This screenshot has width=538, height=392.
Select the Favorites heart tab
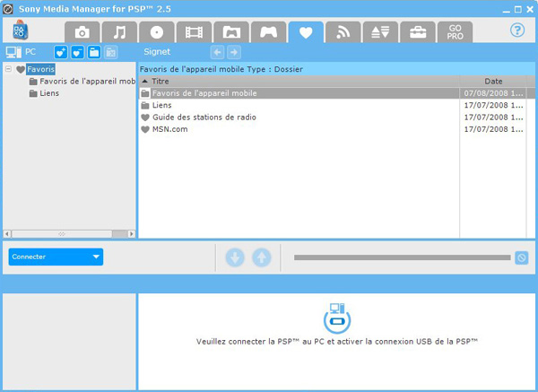(x=306, y=32)
